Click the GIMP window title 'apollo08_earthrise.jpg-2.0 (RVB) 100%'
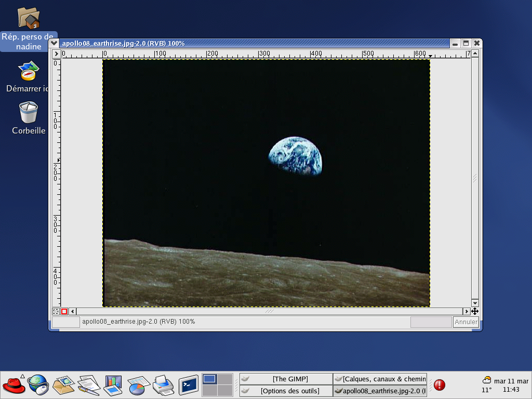Viewport: 532px width, 399px height. tap(123, 44)
